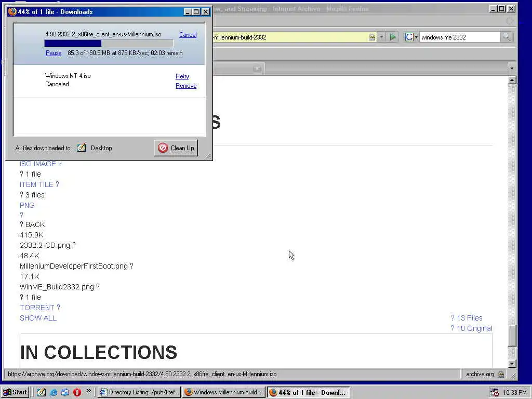Remove the canceled Windows NT 4.iso entry
The image size is (532, 399).
tap(186, 86)
